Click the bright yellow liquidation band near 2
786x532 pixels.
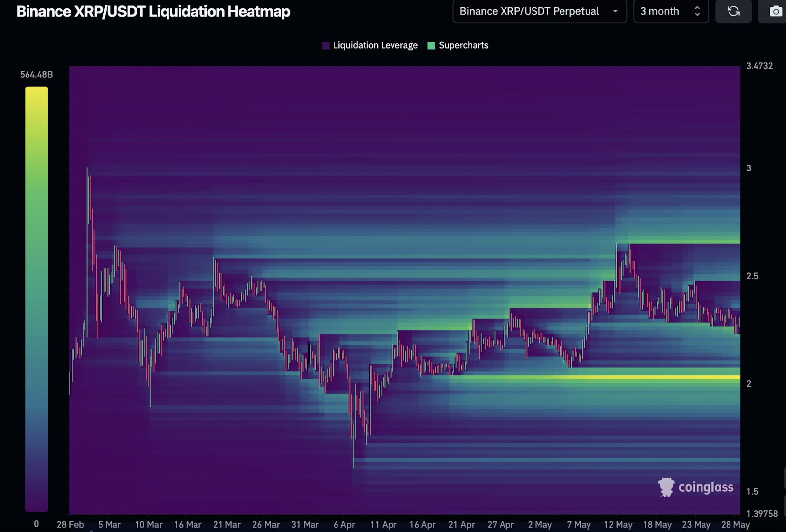595,377
